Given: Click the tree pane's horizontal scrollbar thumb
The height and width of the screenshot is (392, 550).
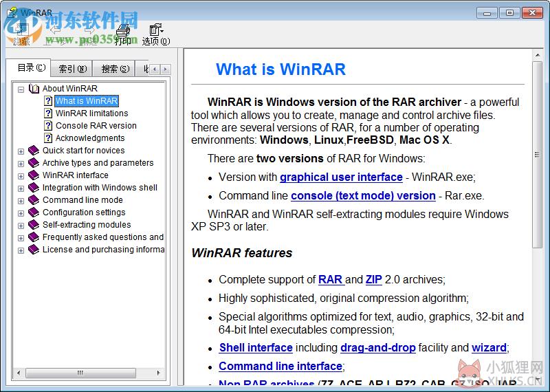Looking at the screenshot, I should [80, 372].
